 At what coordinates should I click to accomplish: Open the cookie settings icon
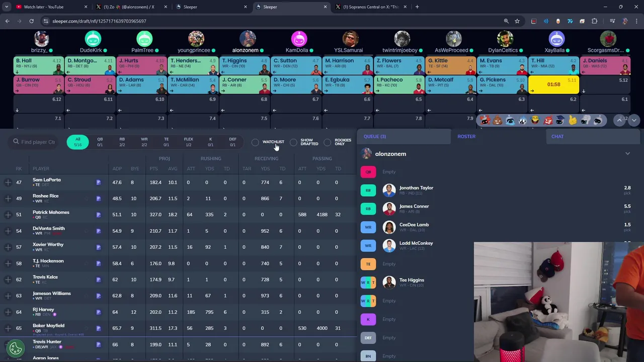coord(16,347)
